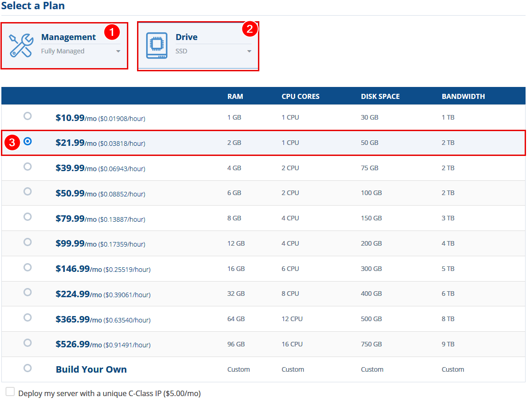Click the $224.99/mo 32 GB plan row
The width and height of the screenshot is (532, 403).
coord(263,294)
